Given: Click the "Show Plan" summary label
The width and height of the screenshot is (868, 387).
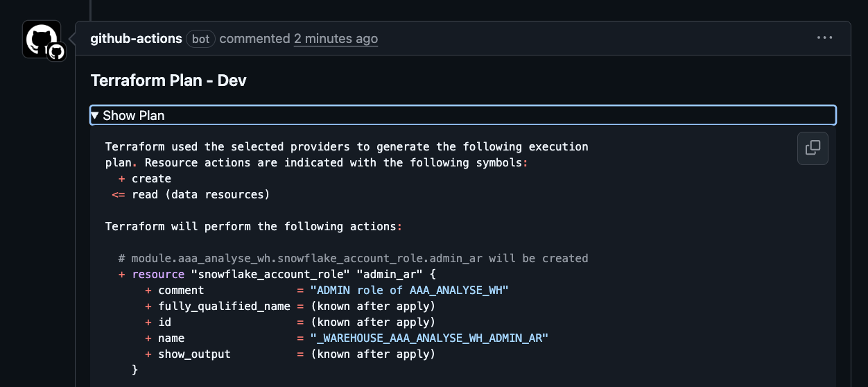Looking at the screenshot, I should [134, 116].
